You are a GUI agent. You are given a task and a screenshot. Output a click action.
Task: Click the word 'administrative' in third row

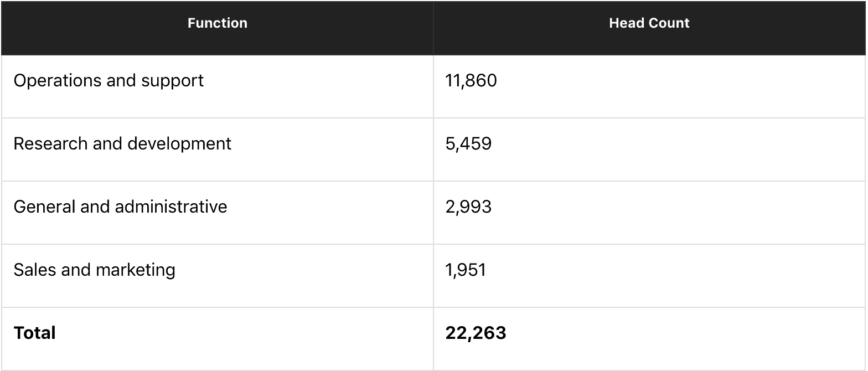(171, 207)
